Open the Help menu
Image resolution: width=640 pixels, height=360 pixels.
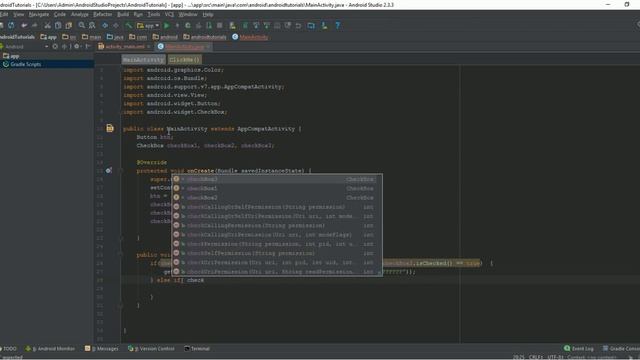208,14
